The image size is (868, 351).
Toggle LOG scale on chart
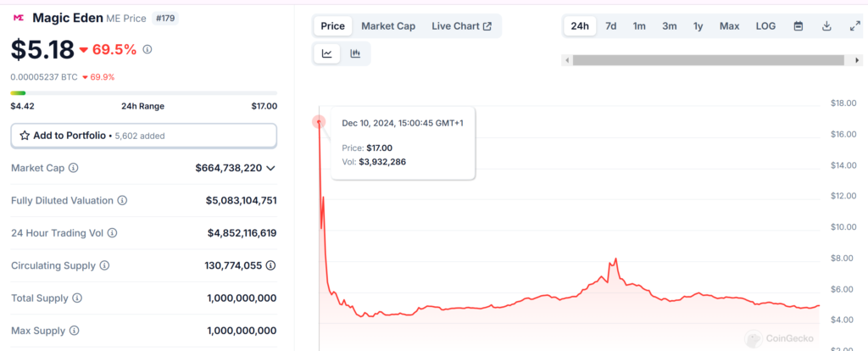coord(765,26)
